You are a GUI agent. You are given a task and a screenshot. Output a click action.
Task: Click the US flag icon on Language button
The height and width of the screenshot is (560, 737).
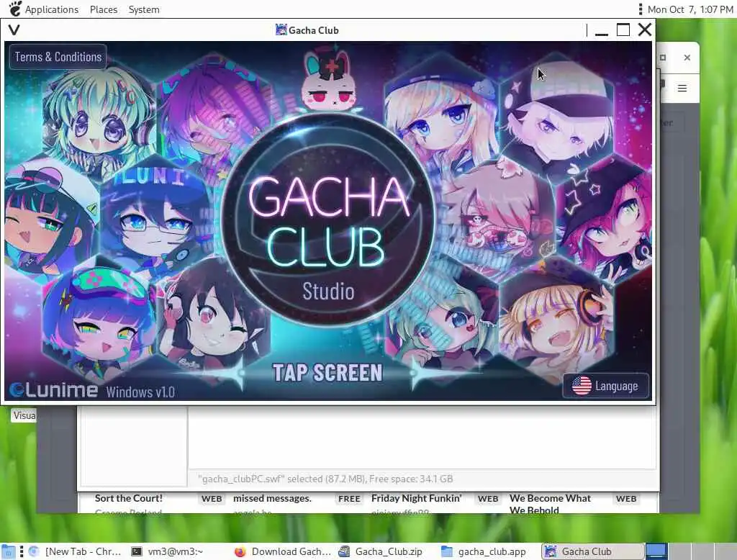582,386
